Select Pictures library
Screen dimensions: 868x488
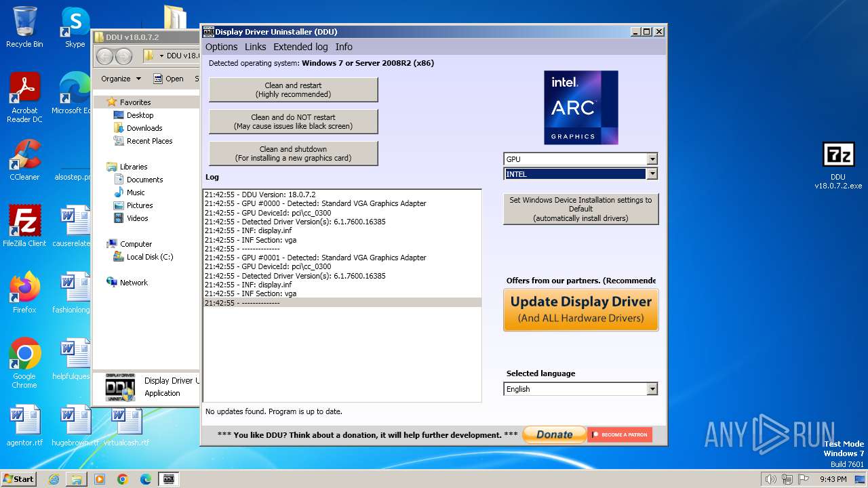pos(139,205)
